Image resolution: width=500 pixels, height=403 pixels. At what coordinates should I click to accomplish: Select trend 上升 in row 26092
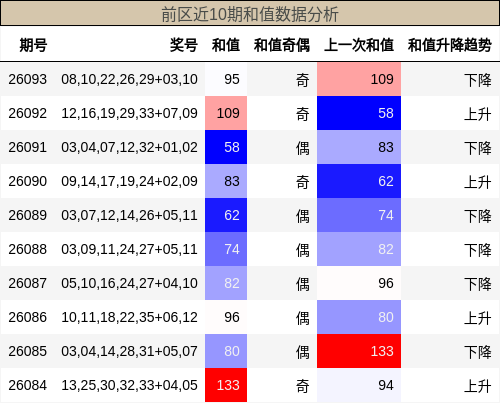click(478, 114)
